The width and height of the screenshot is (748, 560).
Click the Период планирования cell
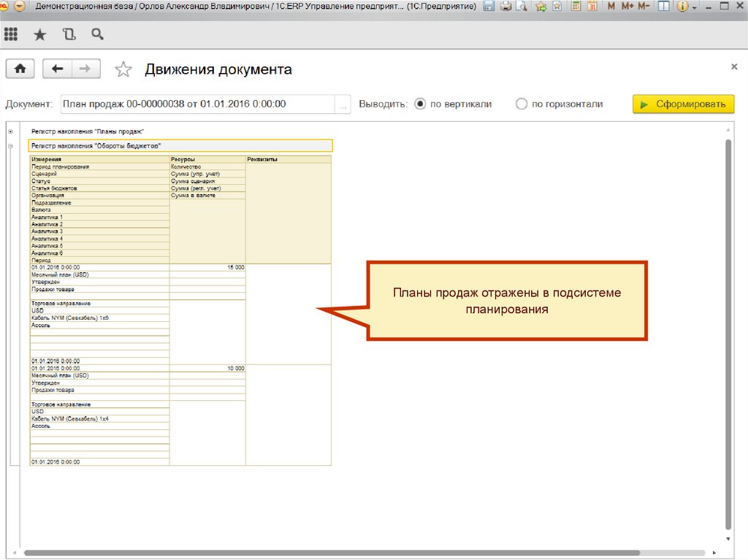99,167
